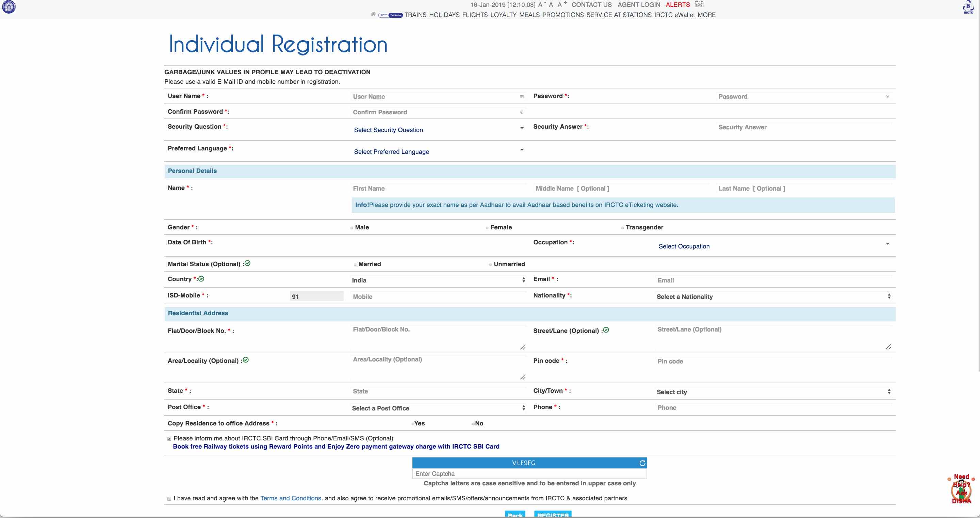Click green check icon beside Area/Locality label

[x=246, y=360]
